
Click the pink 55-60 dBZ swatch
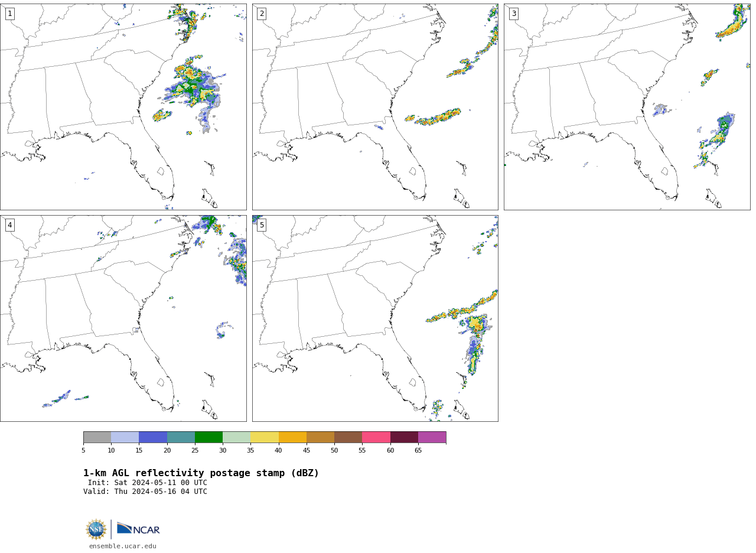pos(376,437)
